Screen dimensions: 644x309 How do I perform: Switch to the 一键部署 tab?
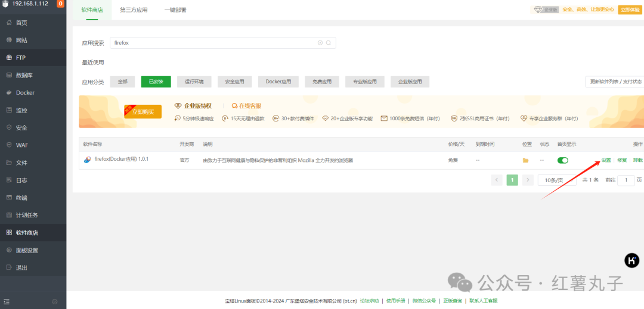pos(175,10)
